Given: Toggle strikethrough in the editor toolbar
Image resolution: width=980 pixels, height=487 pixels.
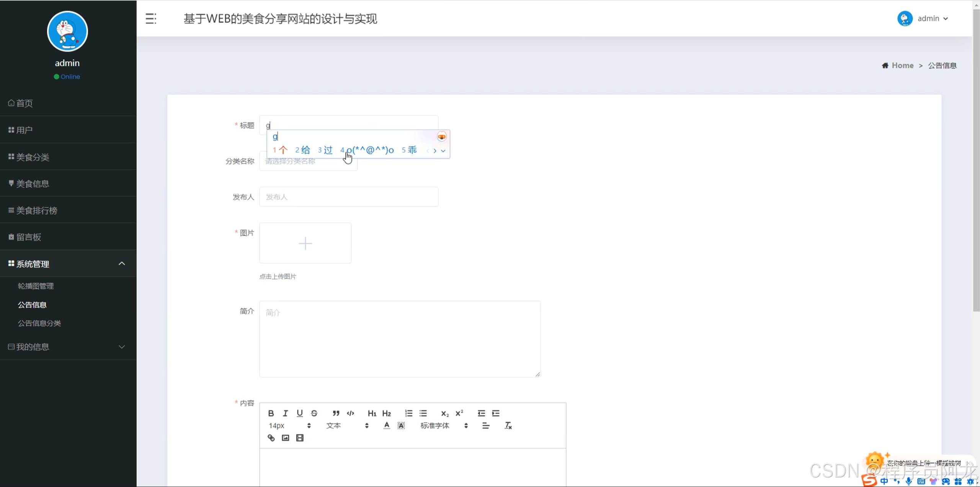Looking at the screenshot, I should click(x=314, y=413).
